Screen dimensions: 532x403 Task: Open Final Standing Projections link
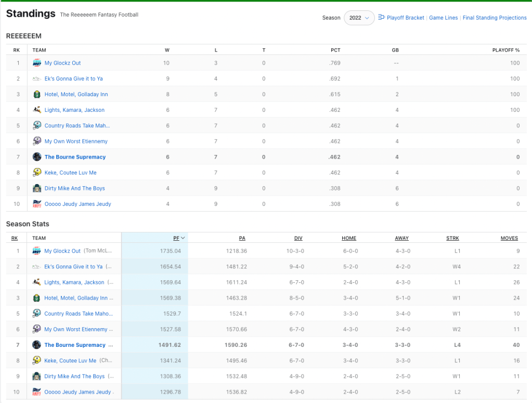pos(495,18)
